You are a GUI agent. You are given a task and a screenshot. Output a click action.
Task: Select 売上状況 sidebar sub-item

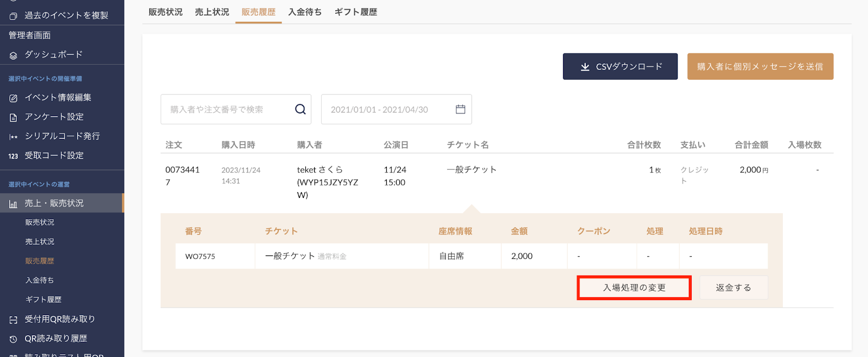click(x=40, y=241)
